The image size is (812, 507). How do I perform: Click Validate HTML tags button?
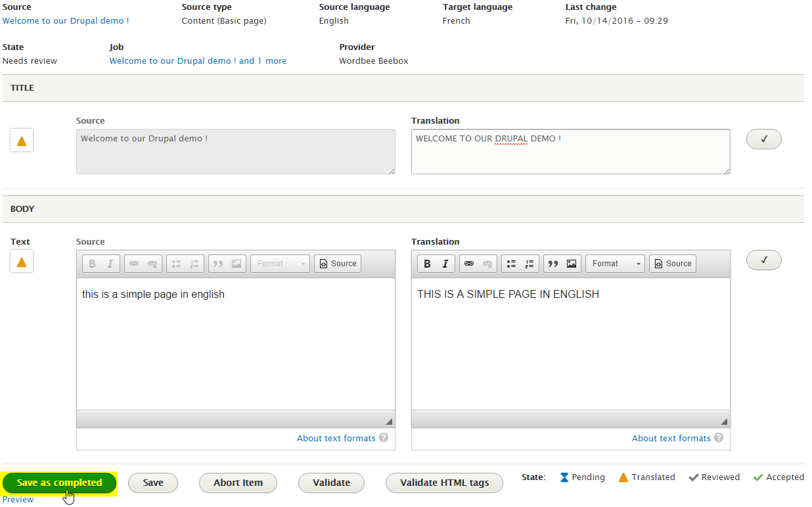444,483
